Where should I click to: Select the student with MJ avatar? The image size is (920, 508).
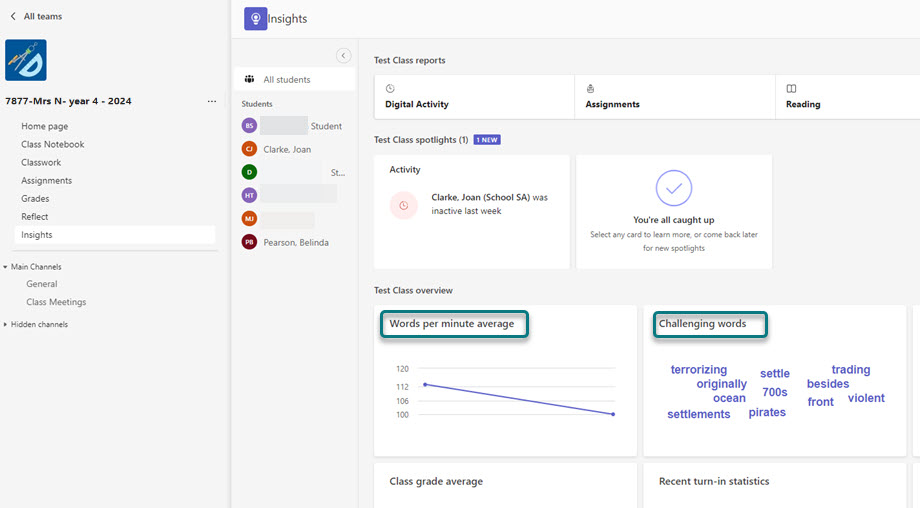[x=249, y=218]
